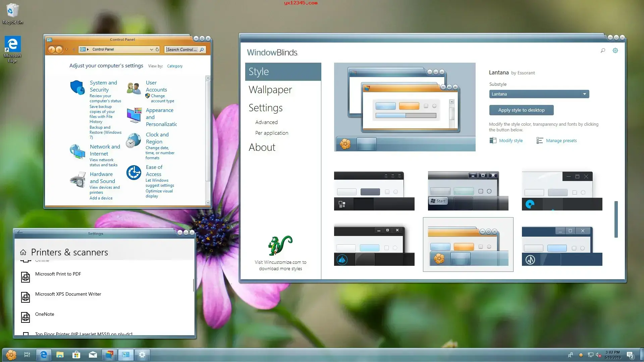Click the Control Panel scrollbar down arrow

[208, 203]
